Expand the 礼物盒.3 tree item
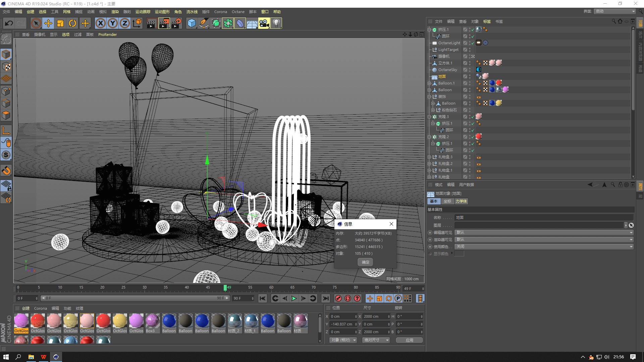 coord(429,157)
